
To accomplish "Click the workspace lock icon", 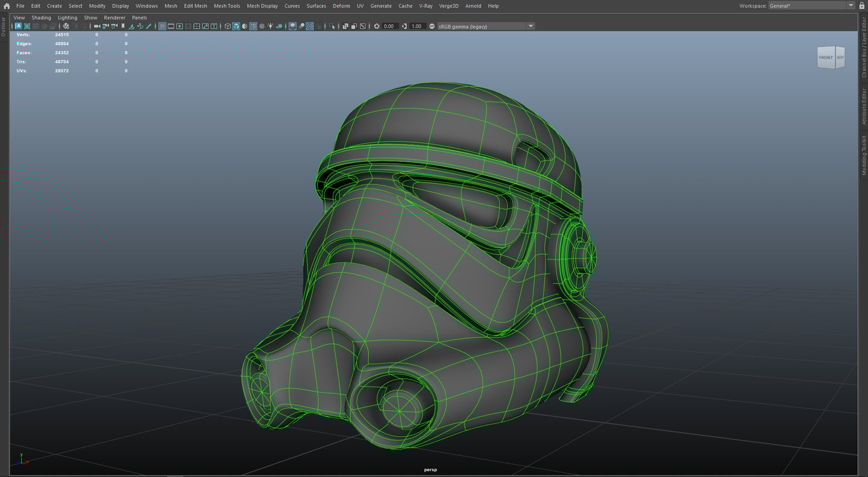I will pyautogui.click(x=862, y=6).
